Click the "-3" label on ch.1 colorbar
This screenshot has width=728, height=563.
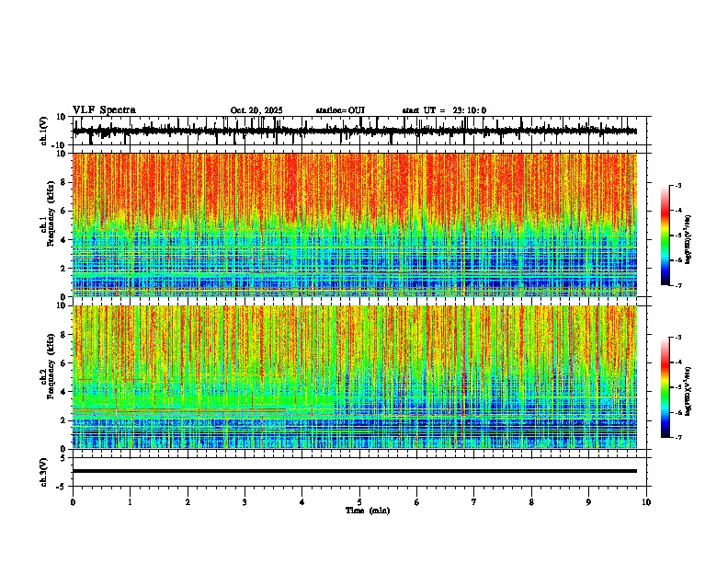tap(677, 185)
